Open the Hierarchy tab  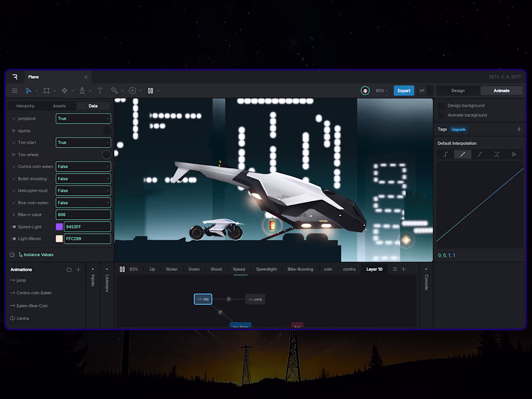pyautogui.click(x=26, y=106)
